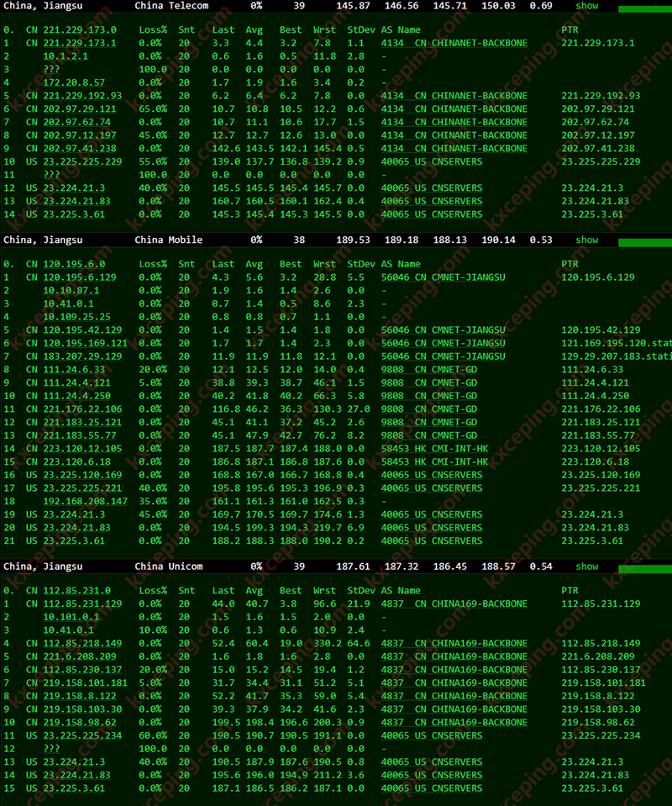Click CMNET-JIANGSU name in the 120.195.42.129 row
Viewport: 672px width, 806px height.
(x=469, y=330)
